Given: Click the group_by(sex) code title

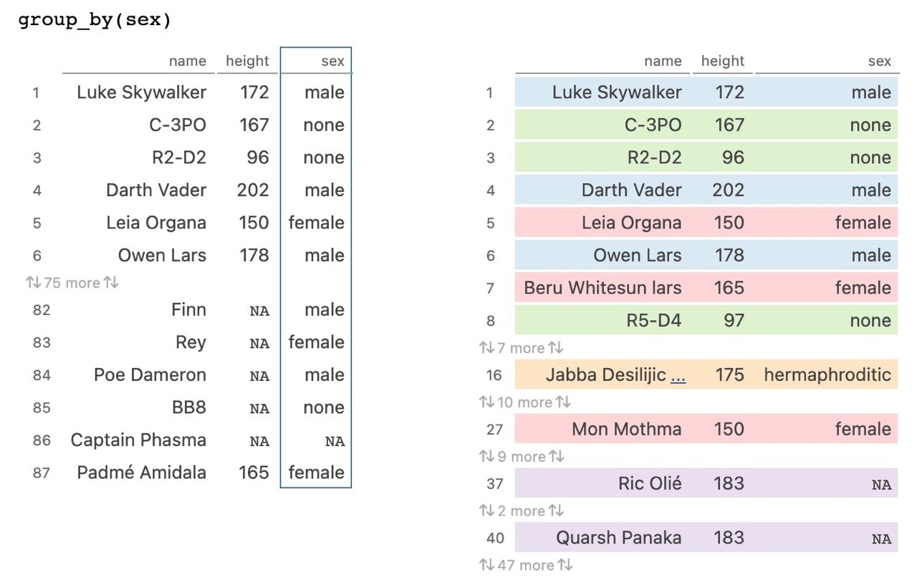Looking at the screenshot, I should click(x=95, y=19).
